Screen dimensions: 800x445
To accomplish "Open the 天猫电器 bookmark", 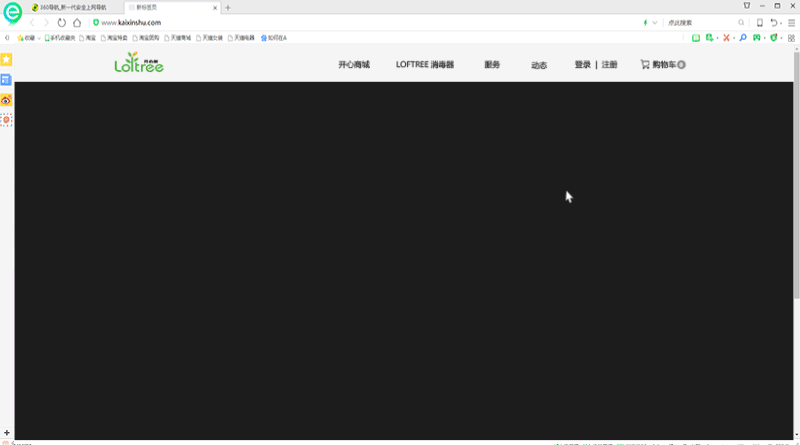I will tap(241, 38).
